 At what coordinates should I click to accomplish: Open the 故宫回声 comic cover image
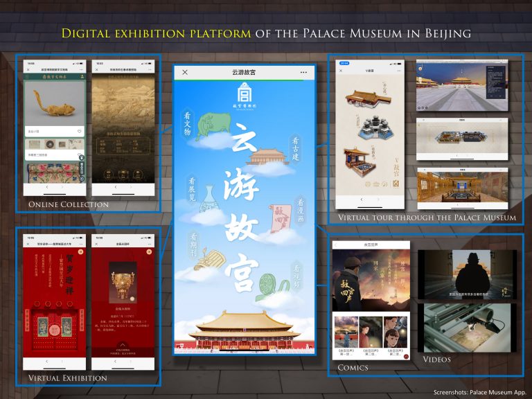point(371,281)
